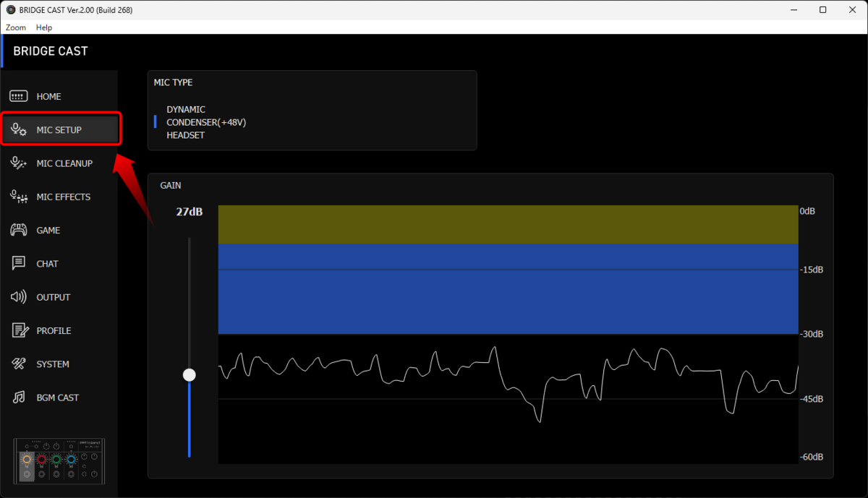This screenshot has height=498, width=868.
Task: Open the PROFILE section
Action: [59, 330]
